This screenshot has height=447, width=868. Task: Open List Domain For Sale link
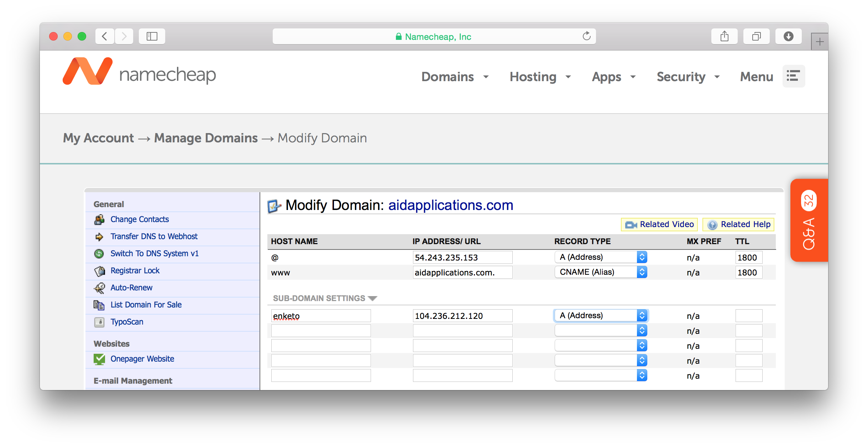click(x=146, y=305)
